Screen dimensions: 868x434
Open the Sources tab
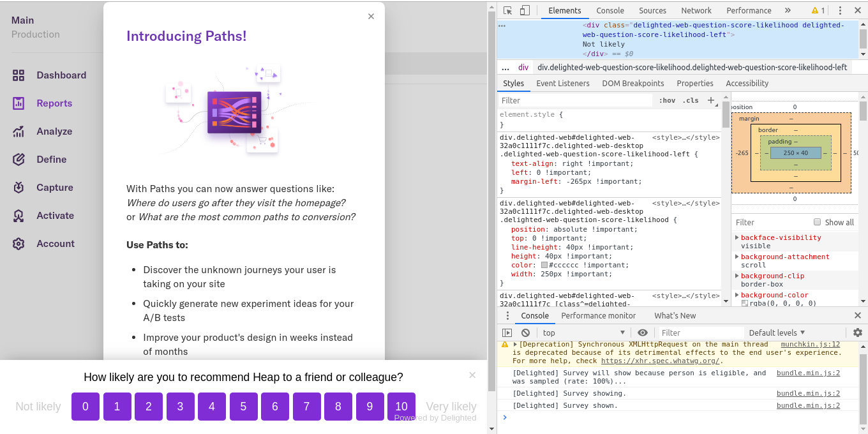653,10
